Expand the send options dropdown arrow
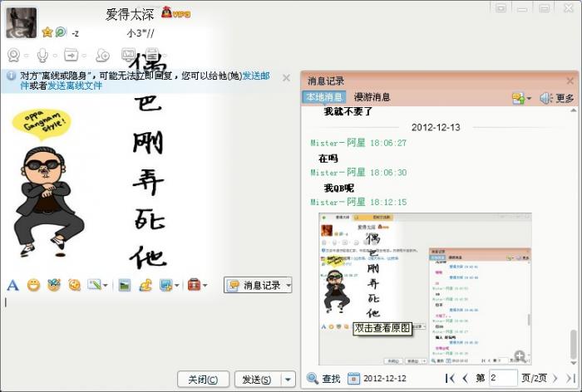582x392 pixels. (x=288, y=380)
